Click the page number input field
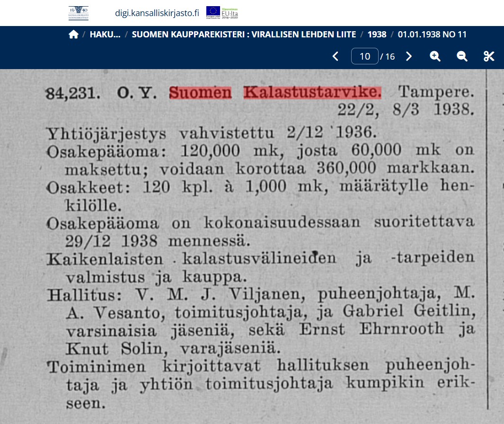 point(364,56)
